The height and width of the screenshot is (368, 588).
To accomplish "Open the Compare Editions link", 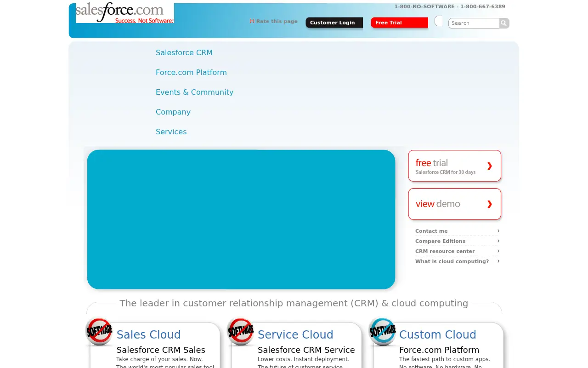I will [x=440, y=241].
